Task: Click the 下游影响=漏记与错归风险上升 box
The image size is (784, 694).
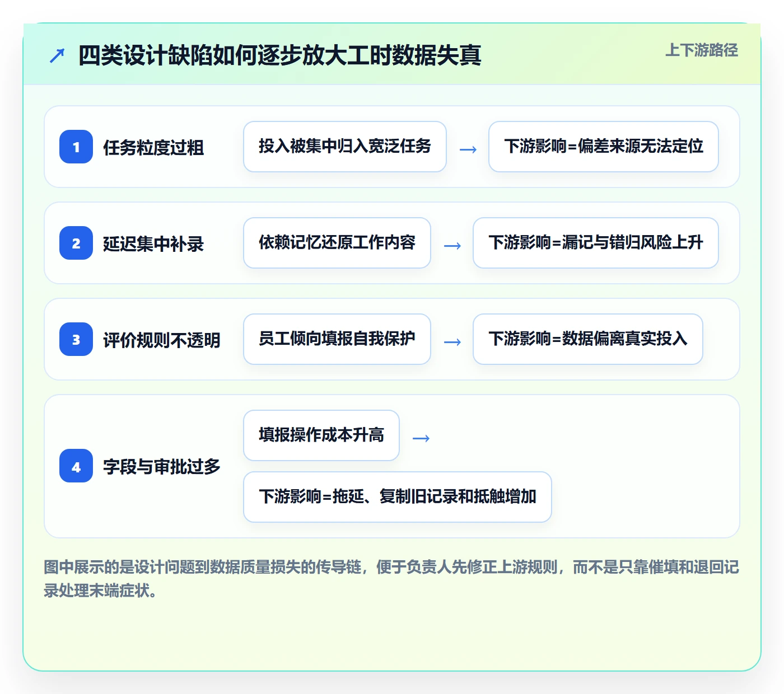Action: click(x=596, y=243)
